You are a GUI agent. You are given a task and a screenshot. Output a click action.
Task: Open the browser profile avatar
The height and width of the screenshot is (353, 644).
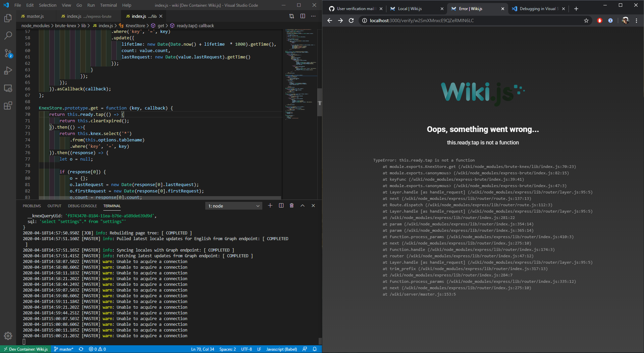pos(625,20)
